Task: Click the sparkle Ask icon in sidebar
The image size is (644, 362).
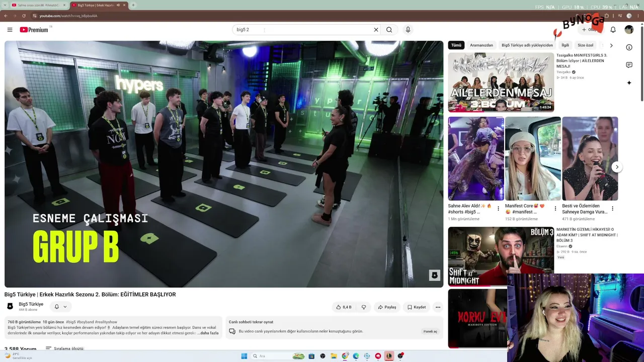Action: (629, 83)
